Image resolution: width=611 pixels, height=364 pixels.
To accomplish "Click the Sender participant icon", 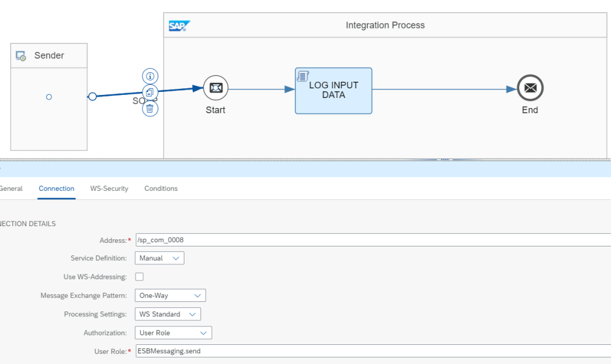I will pyautogui.click(x=21, y=55).
